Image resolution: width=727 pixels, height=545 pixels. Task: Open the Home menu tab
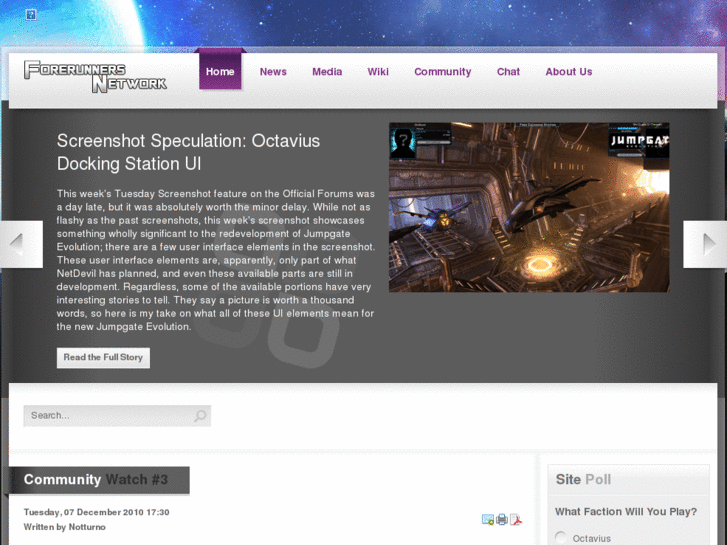[x=220, y=72]
